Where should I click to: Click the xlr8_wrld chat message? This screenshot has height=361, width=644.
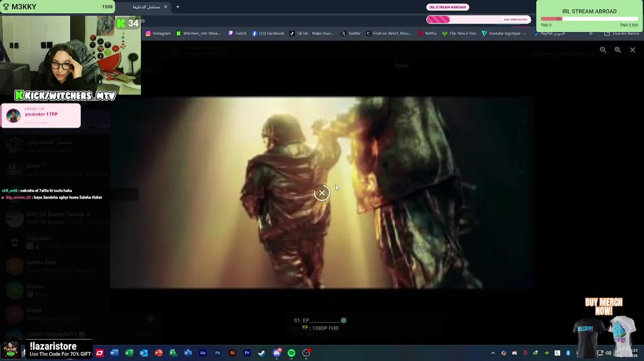[37, 191]
